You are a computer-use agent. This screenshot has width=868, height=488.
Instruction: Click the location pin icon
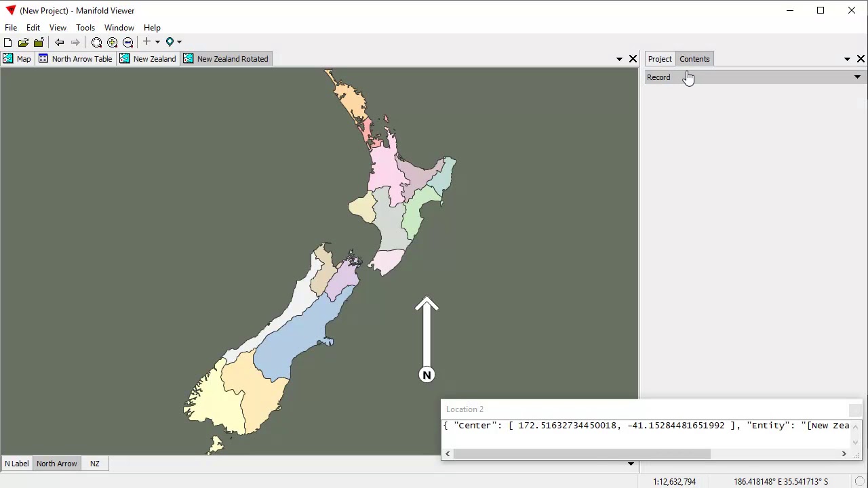click(170, 42)
